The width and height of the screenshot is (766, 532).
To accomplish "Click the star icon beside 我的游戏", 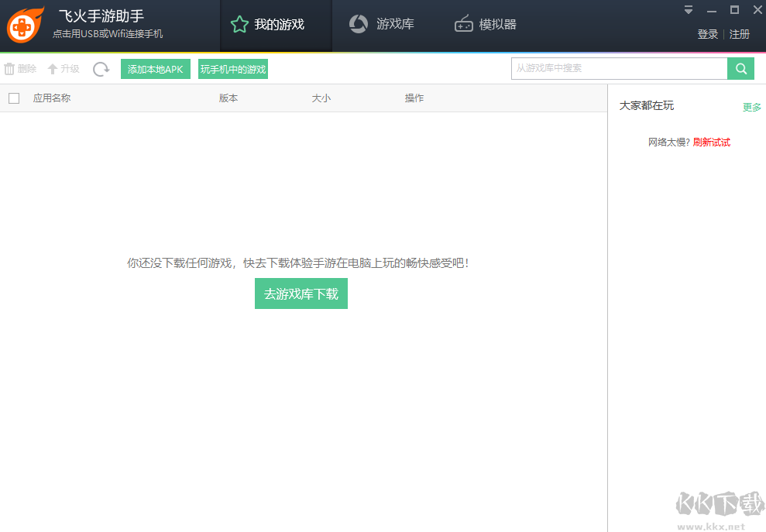I will pyautogui.click(x=239, y=24).
